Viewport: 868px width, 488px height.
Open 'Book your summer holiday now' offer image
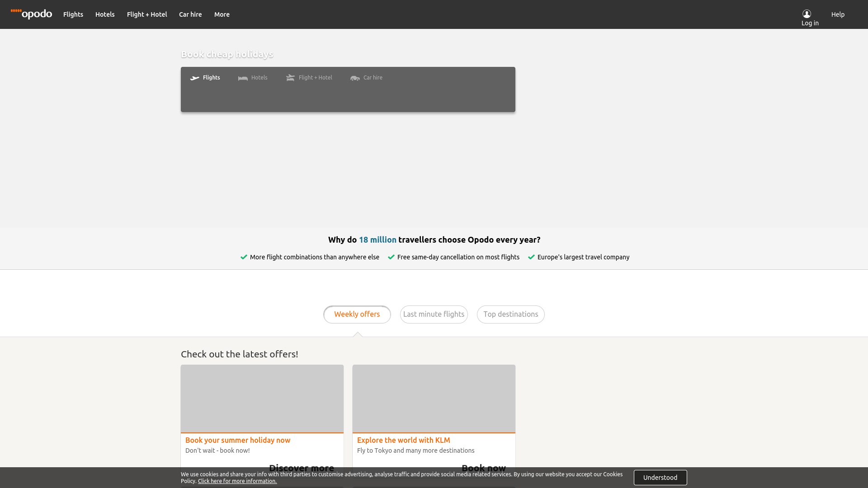(262, 399)
